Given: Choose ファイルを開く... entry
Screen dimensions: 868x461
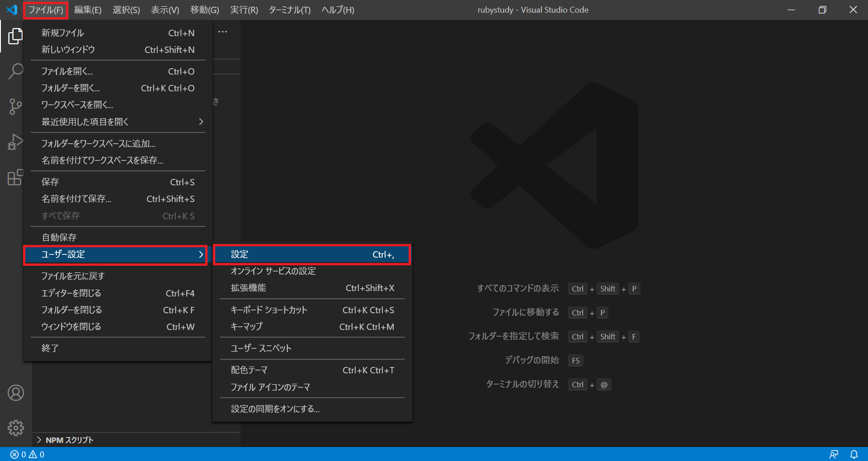Looking at the screenshot, I should click(118, 71).
